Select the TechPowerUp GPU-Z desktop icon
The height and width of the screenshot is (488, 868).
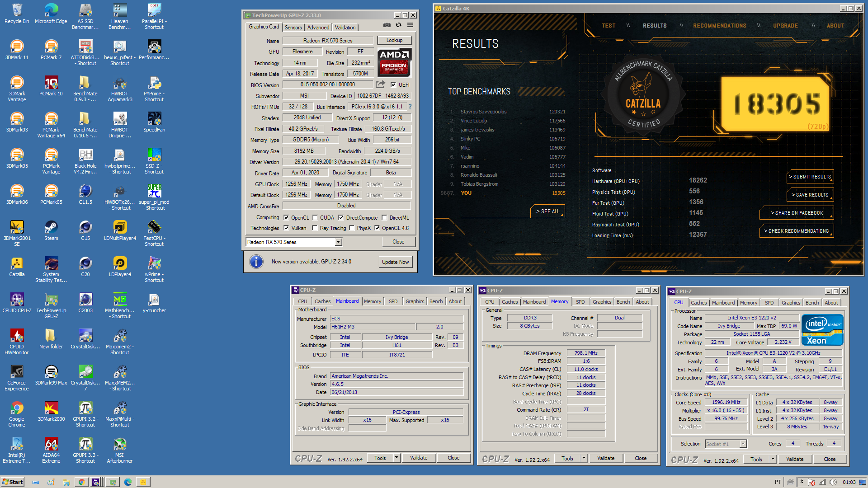[x=51, y=306]
